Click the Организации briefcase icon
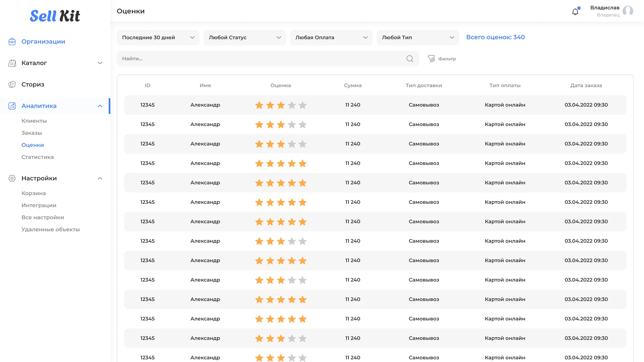This screenshot has height=362, width=644. (x=12, y=42)
